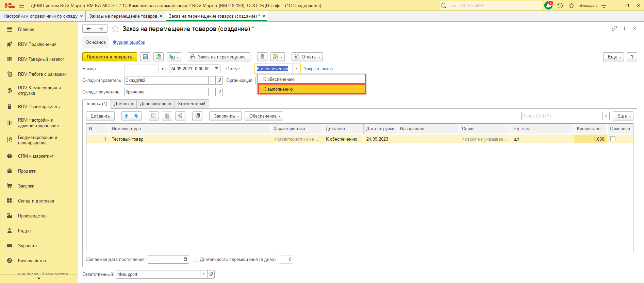This screenshot has width=644, height=283.
Task: Add form to favorites with star icon
Action: coord(115,29)
